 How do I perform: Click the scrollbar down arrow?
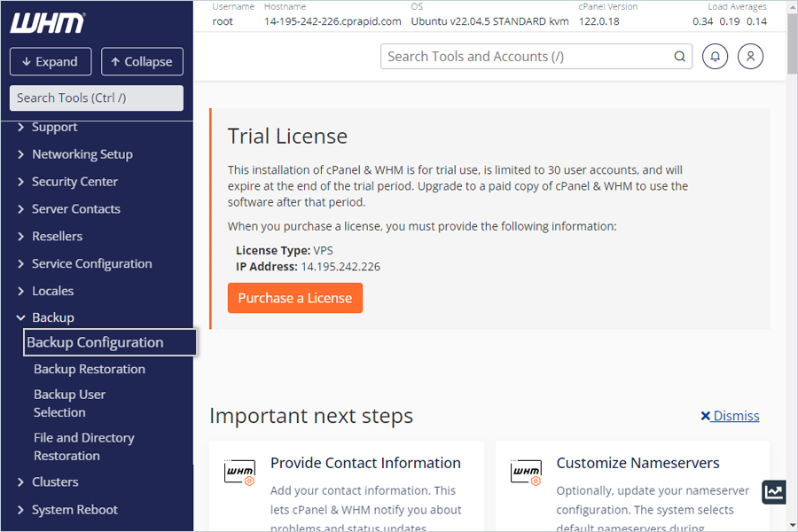coord(792,525)
